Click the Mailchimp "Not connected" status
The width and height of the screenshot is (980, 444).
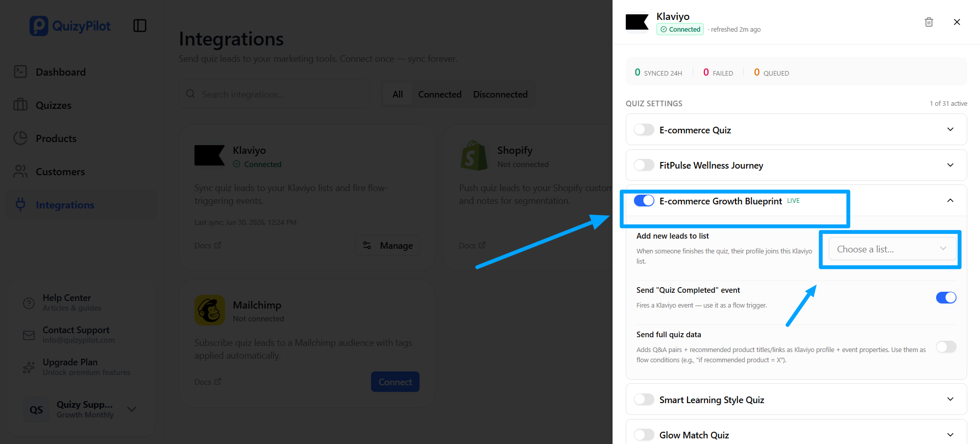click(x=258, y=319)
